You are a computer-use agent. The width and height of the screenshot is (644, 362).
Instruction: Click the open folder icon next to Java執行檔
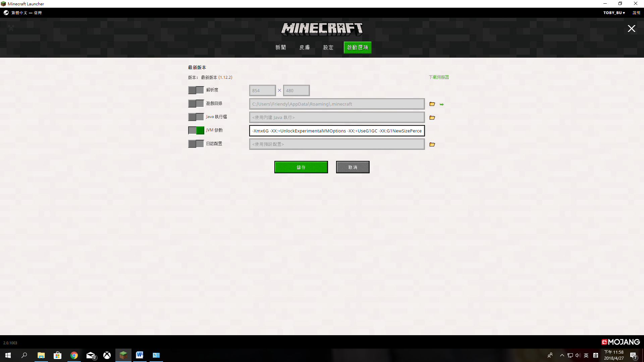(432, 117)
